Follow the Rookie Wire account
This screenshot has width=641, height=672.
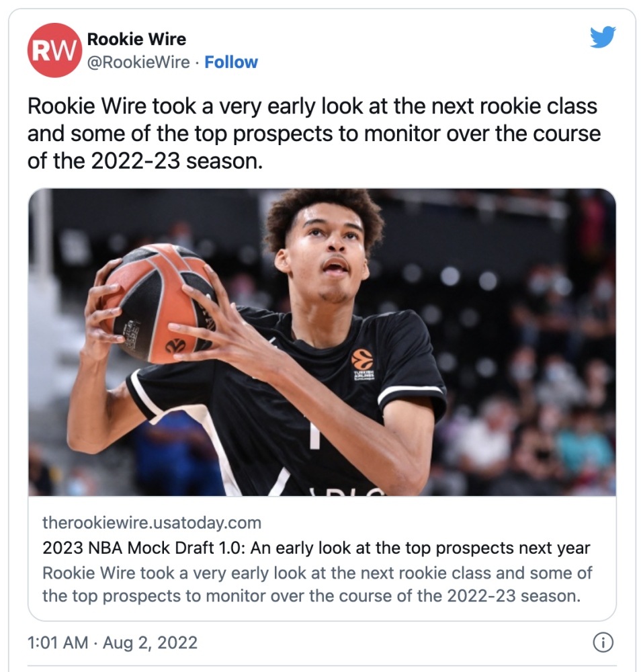(231, 62)
